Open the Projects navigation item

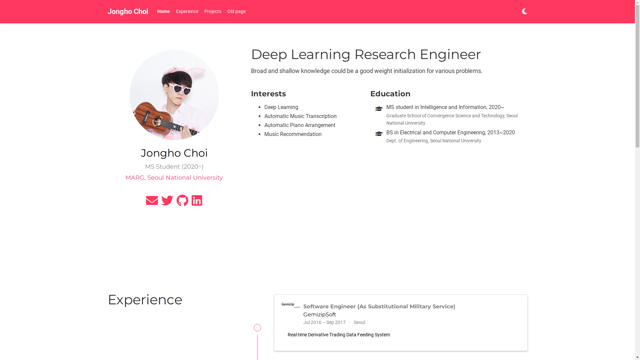tap(213, 11)
